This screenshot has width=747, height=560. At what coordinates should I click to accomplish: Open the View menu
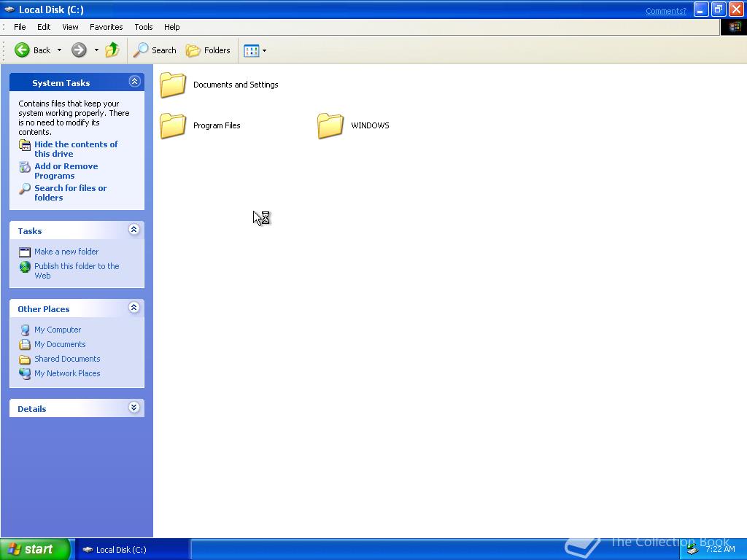(x=70, y=27)
